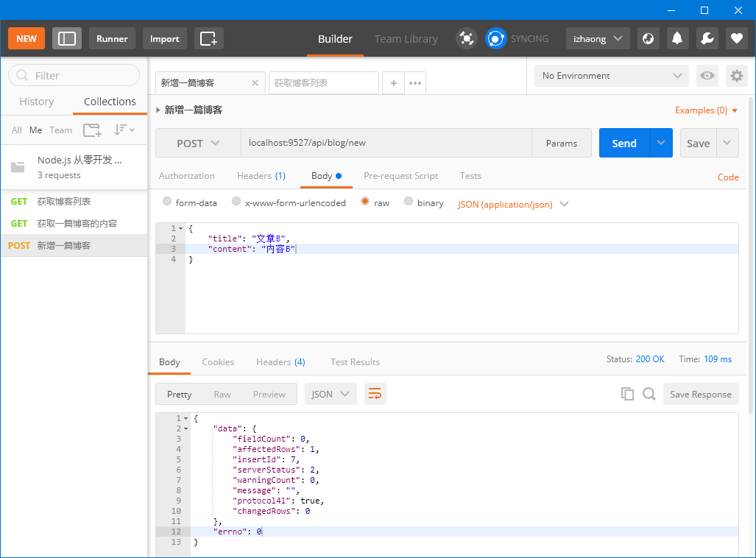Switch to the History tab

(x=37, y=102)
